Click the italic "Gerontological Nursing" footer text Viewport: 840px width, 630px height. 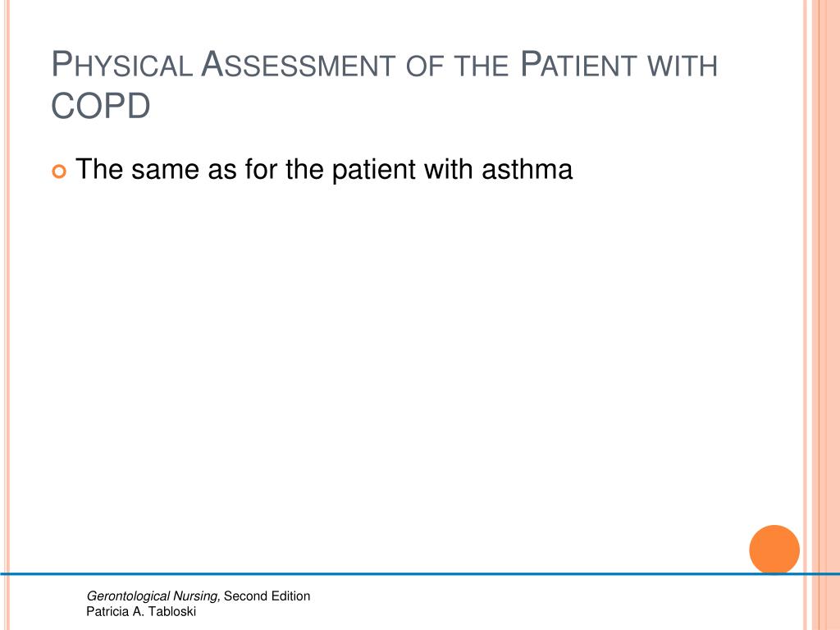pos(153,596)
